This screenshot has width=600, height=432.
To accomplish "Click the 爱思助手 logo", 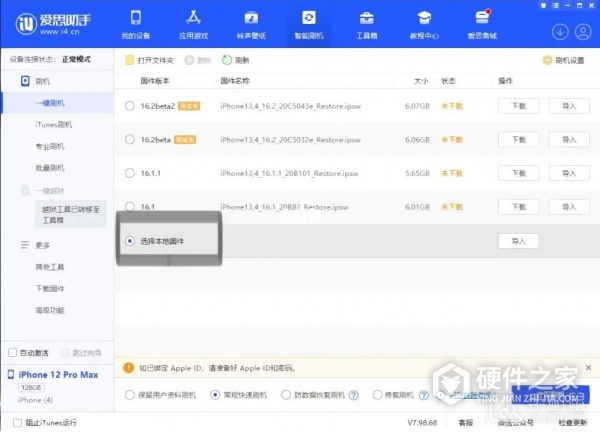I will tap(54, 24).
